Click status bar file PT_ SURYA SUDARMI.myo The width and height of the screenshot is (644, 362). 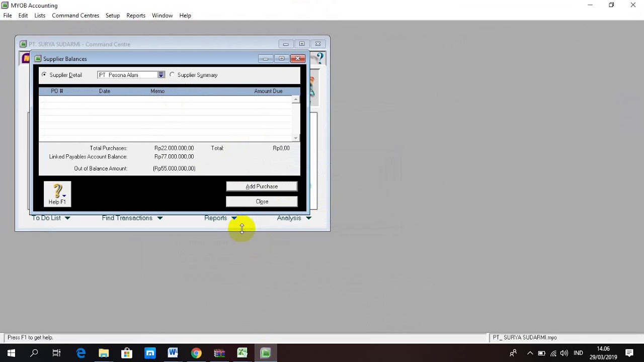click(525, 338)
